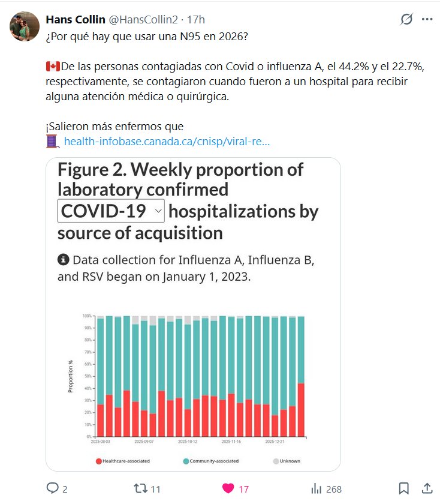This screenshot has height=504, width=440.
Task: Open the COVID-19 dropdown selector
Action: (111, 211)
